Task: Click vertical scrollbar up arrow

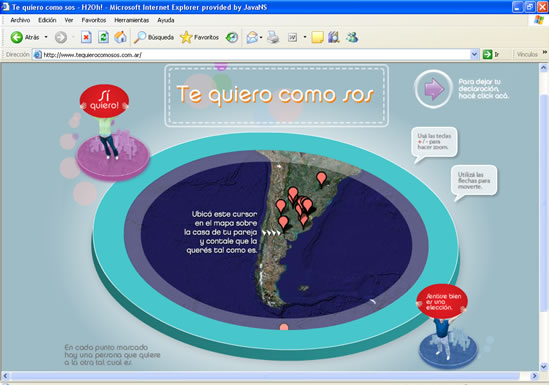Action: tap(543, 68)
